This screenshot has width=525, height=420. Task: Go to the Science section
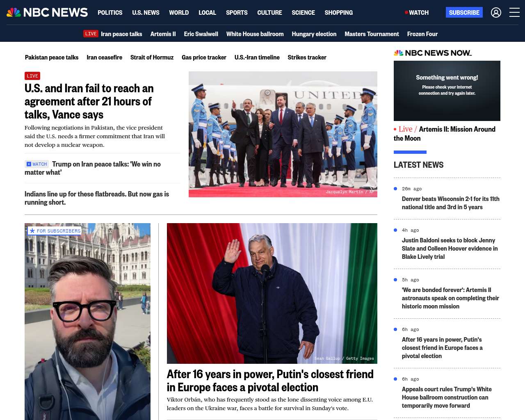[303, 13]
